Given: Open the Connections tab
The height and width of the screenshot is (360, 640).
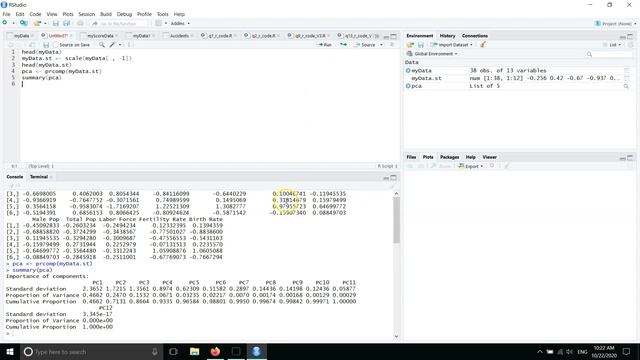Looking at the screenshot, I should coord(475,36).
